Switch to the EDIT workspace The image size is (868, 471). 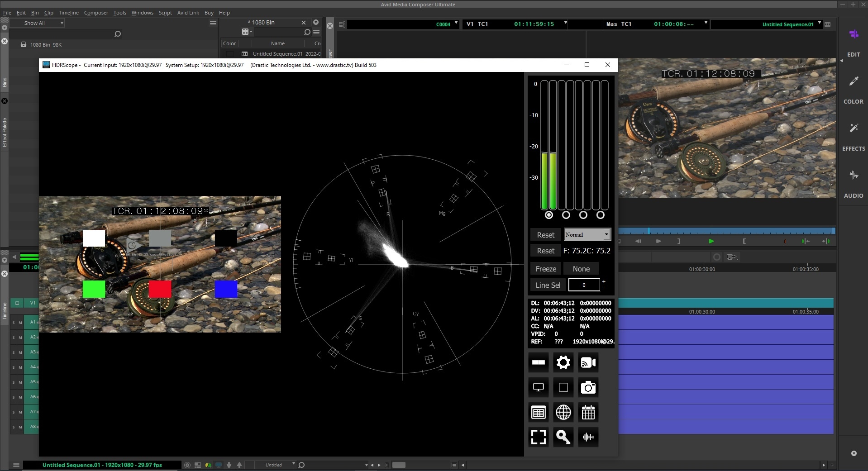point(854,43)
